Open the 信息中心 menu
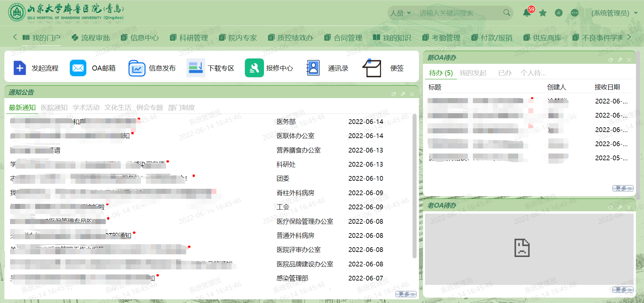This screenshot has height=303, width=644. tap(140, 38)
